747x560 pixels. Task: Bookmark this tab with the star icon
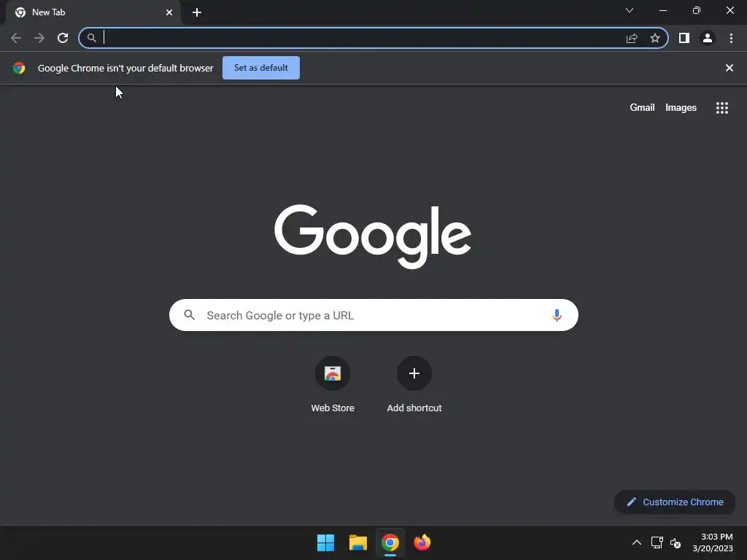[x=655, y=38]
